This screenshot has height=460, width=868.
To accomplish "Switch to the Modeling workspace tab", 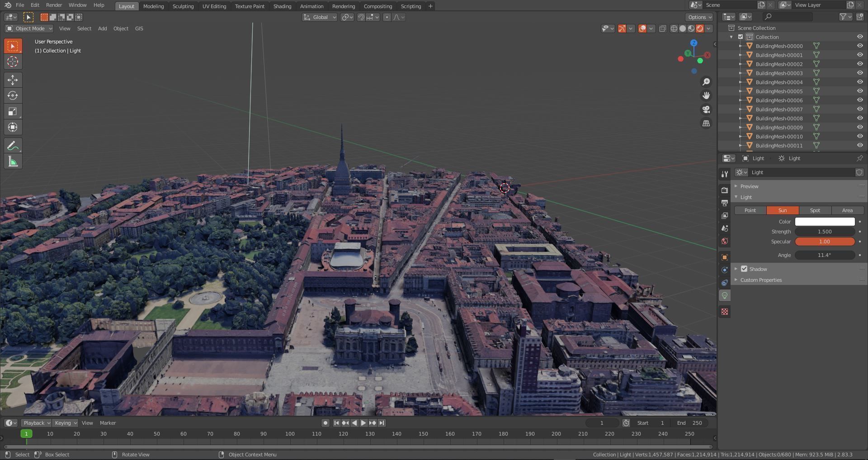I will [153, 6].
